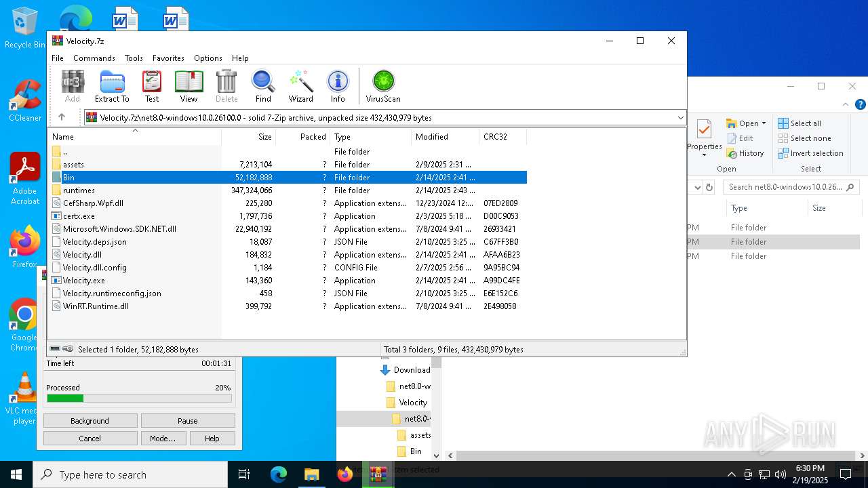Sort by the Name column header
Viewport: 868px width, 488px height.
135,136
